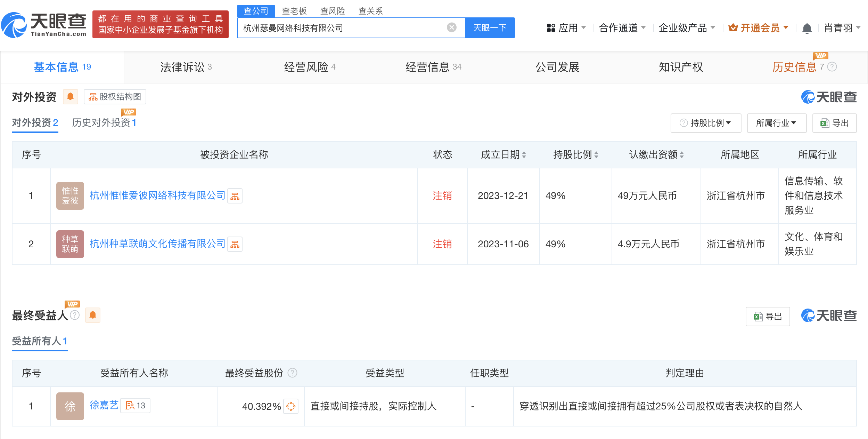Open link 杭州惟惟爱彼网络科技有限公司
The width and height of the screenshot is (868, 439).
coord(158,195)
